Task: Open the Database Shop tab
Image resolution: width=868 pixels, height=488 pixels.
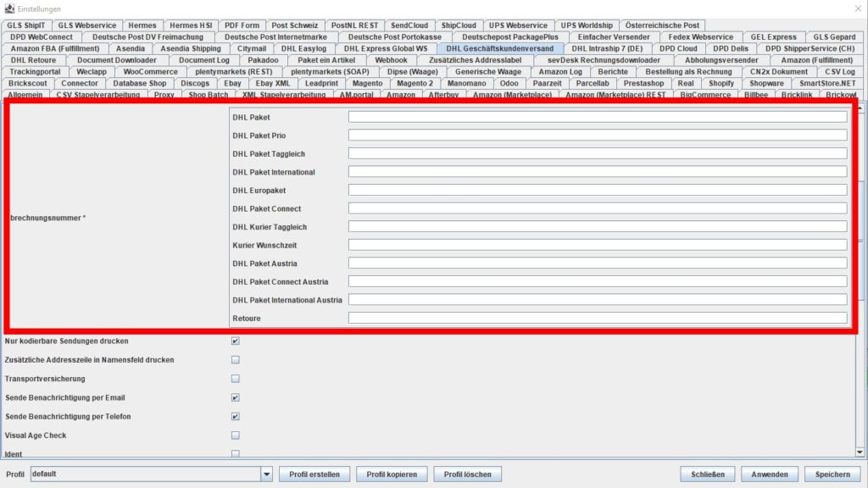Action: [140, 84]
